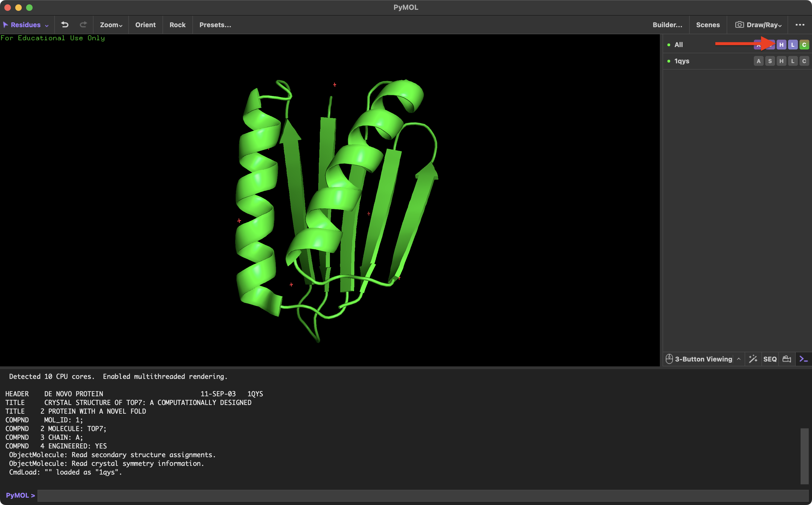Toggle visibility dot for All objects
812x505 pixels.
point(669,45)
